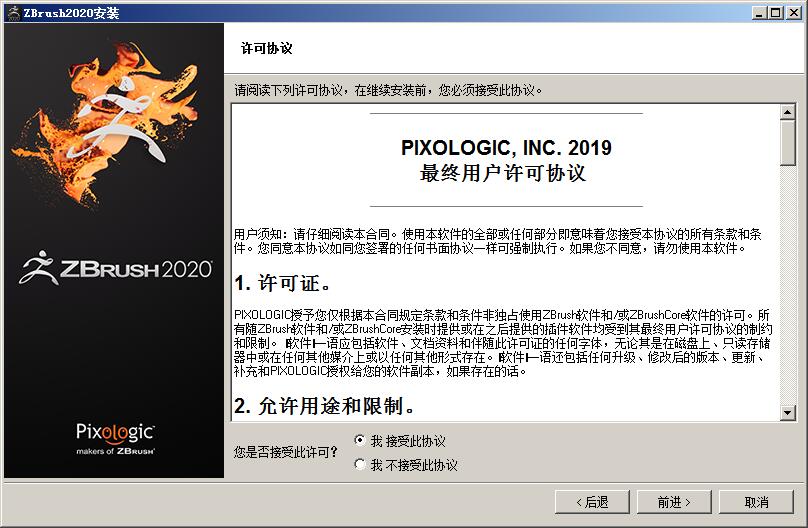808x528 pixels.
Task: Close the ZBrush2020安装 window
Action: pyautogui.click(x=794, y=13)
